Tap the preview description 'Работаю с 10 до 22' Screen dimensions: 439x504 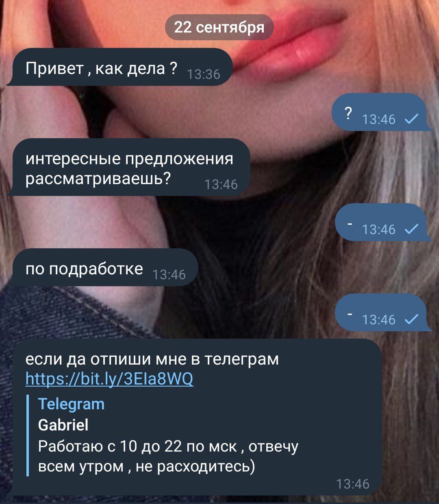168,456
